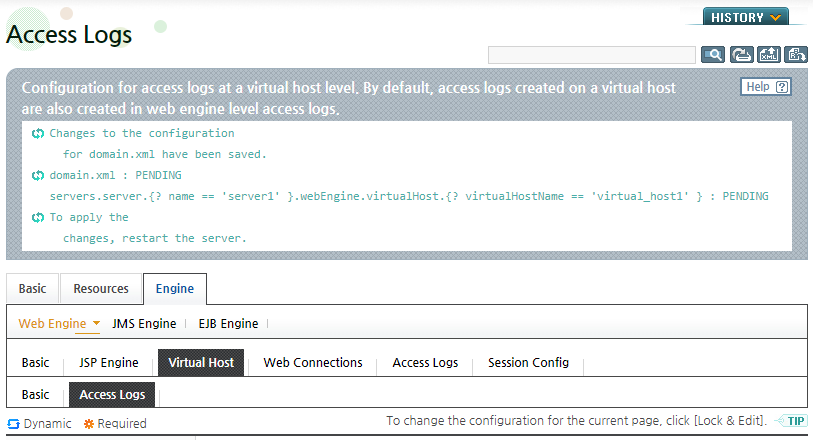The width and height of the screenshot is (813, 440).
Task: Click the 'Required' legend label
Action: [x=122, y=423]
